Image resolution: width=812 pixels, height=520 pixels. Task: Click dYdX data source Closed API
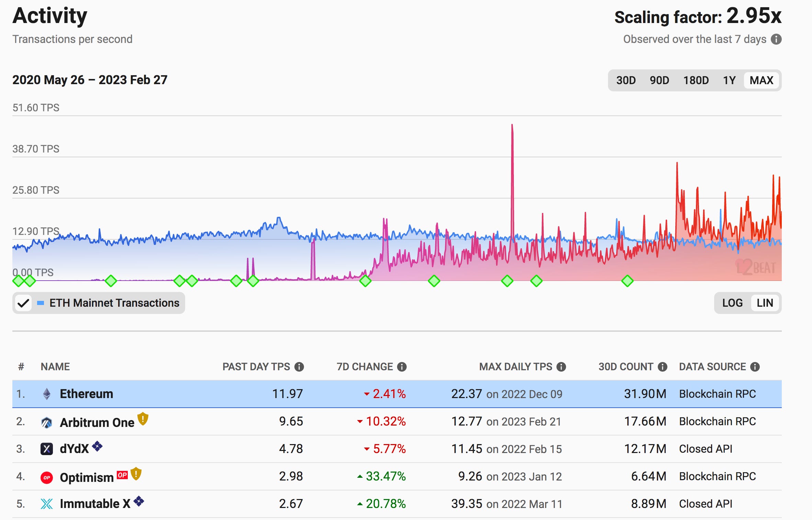pos(706,449)
